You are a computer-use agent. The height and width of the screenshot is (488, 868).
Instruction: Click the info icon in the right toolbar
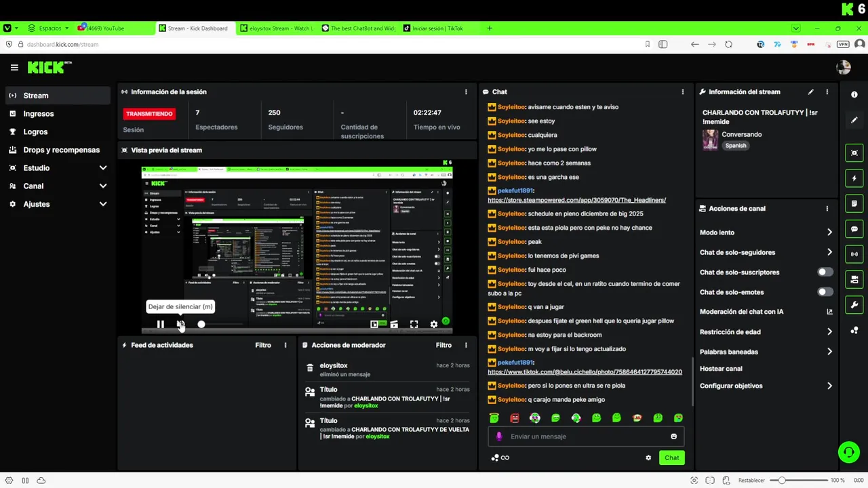coord(854,95)
